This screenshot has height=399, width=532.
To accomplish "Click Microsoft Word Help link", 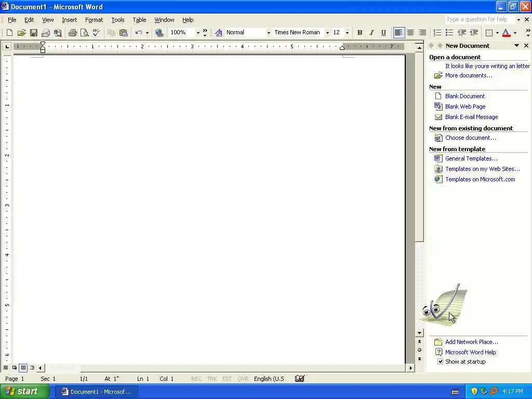I will [470, 352].
